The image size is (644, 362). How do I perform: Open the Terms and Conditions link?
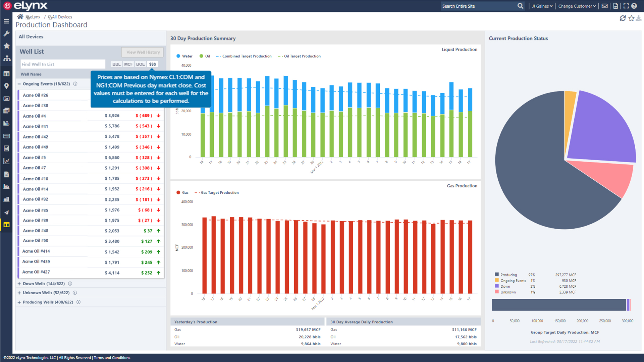pos(112,358)
